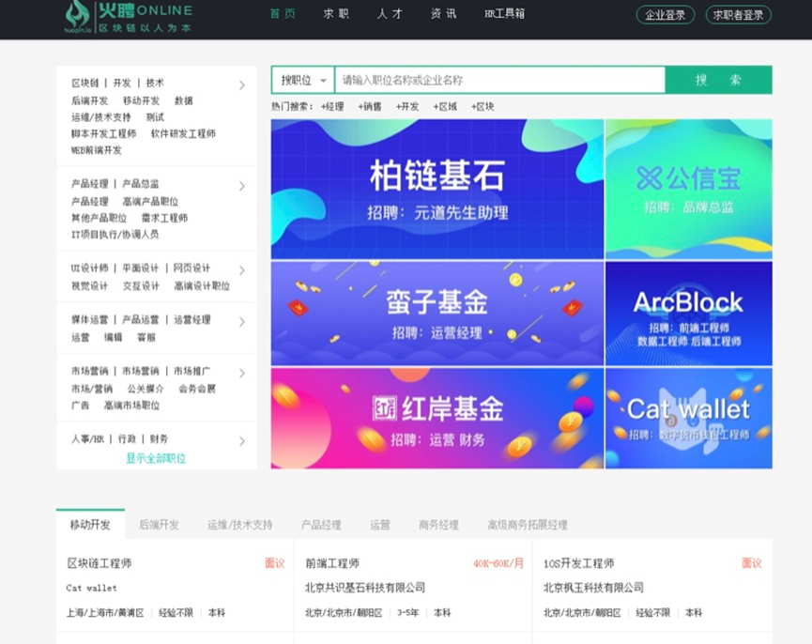Image resolution: width=812 pixels, height=644 pixels.
Task: Click 显示全部职位 link
Action: click(x=156, y=458)
